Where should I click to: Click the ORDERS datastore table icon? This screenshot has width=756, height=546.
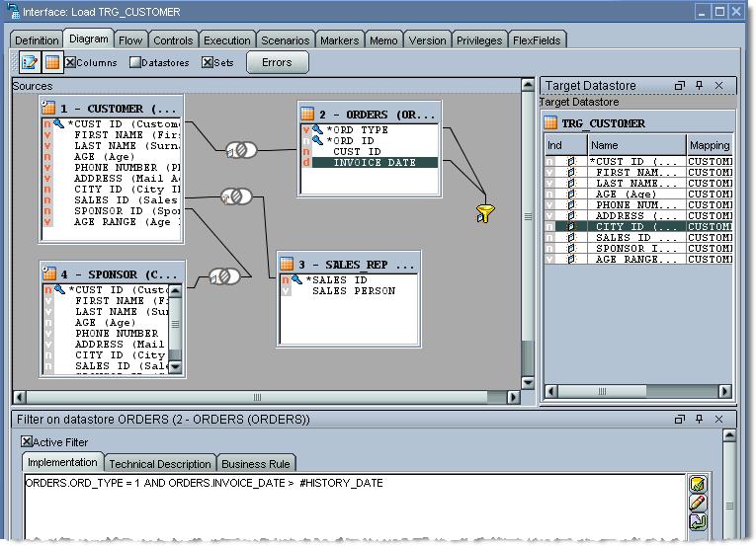click(x=307, y=114)
